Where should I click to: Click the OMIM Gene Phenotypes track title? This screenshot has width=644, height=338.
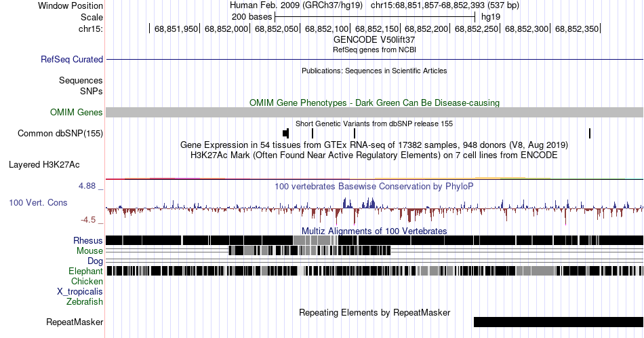click(x=374, y=102)
